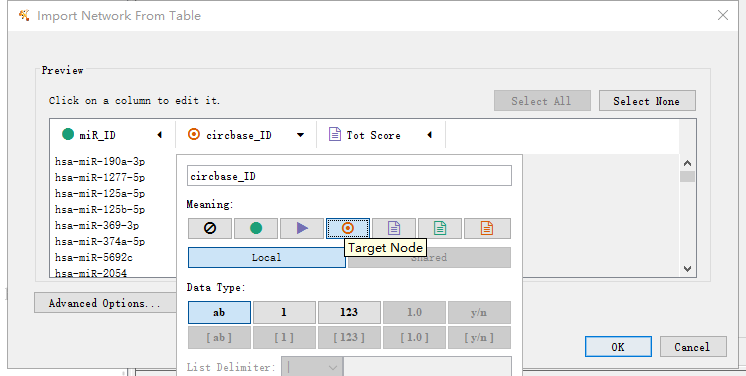Set data type to Long Integer 123
Screen dimensions: 746x376
click(349, 313)
